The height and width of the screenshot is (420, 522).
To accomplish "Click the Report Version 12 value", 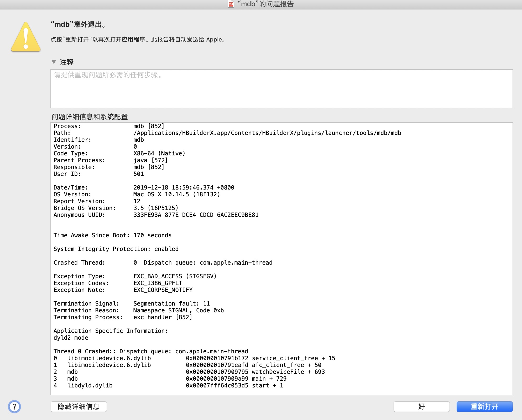I will pos(137,201).
